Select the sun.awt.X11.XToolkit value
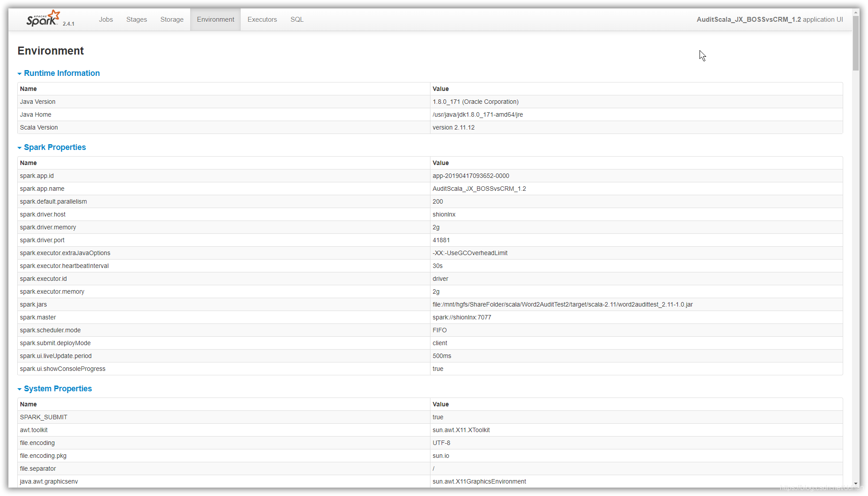 pyautogui.click(x=461, y=430)
